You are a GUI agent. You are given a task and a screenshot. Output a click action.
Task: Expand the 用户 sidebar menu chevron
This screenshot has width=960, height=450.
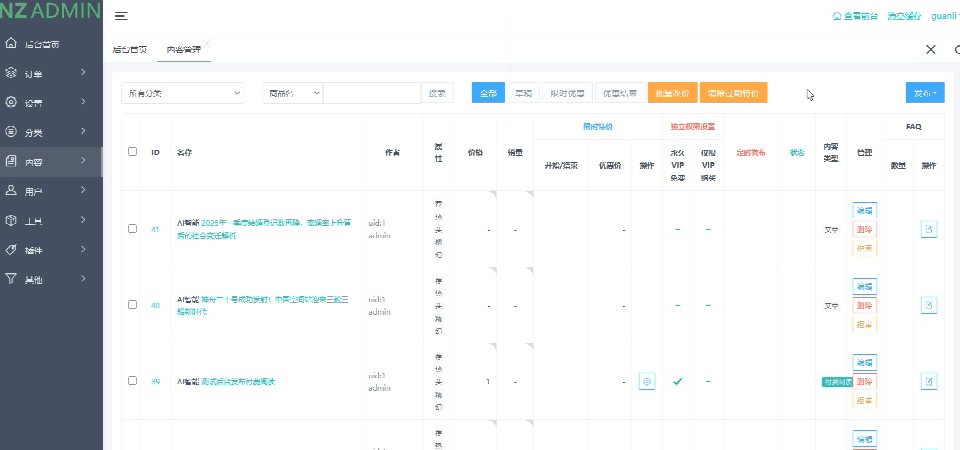coord(83,190)
